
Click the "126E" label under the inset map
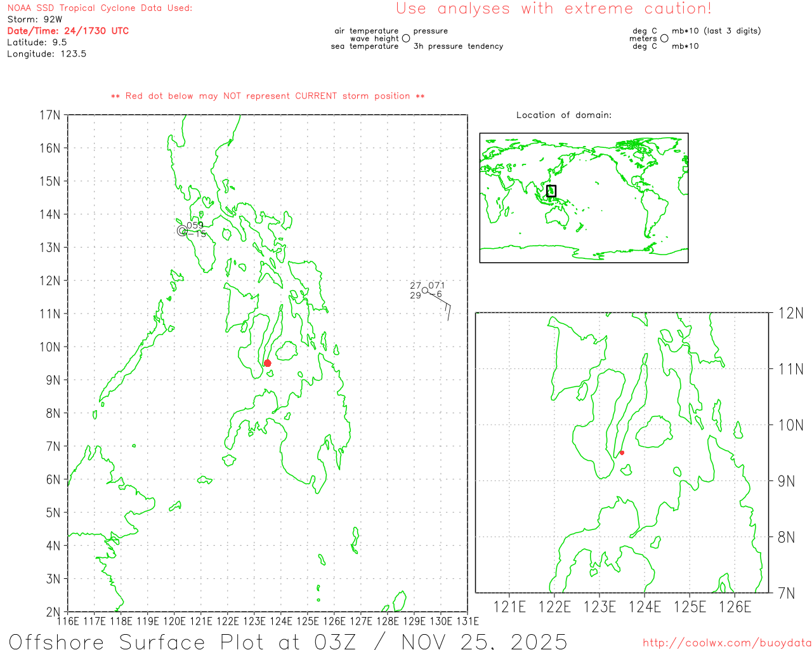pos(735,607)
